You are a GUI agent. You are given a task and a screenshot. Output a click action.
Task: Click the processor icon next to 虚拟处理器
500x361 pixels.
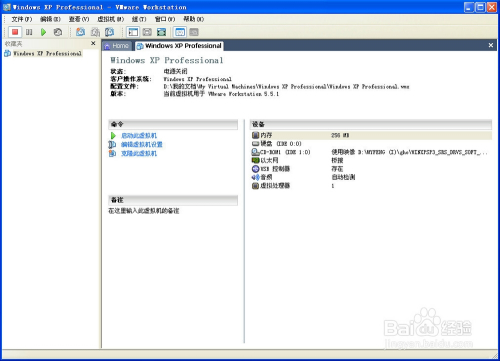255,186
